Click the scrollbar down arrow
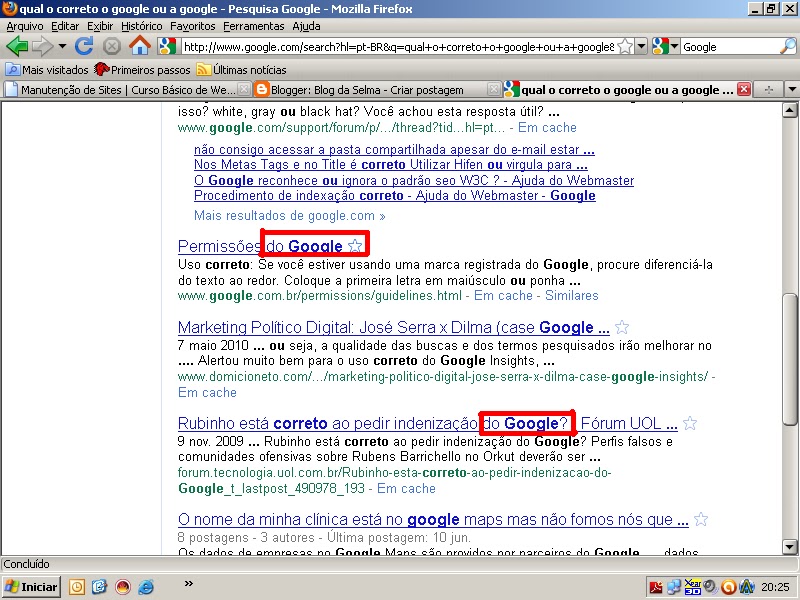 tap(790, 546)
